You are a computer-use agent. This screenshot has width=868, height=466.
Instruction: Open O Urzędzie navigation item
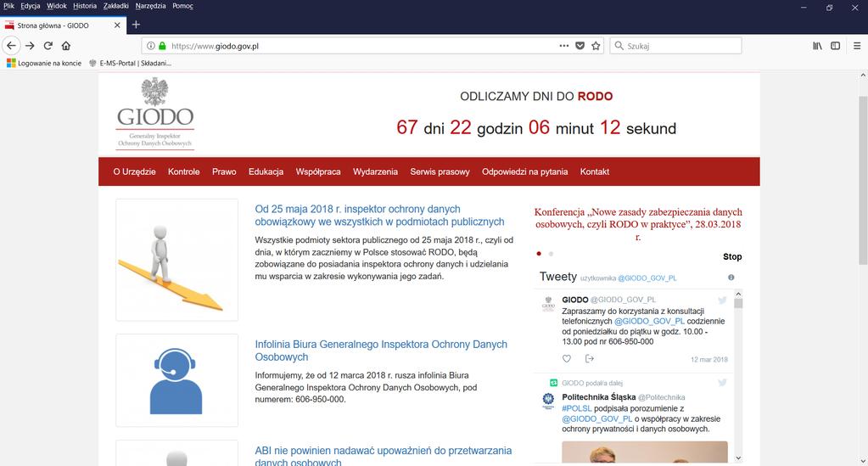[x=135, y=171]
